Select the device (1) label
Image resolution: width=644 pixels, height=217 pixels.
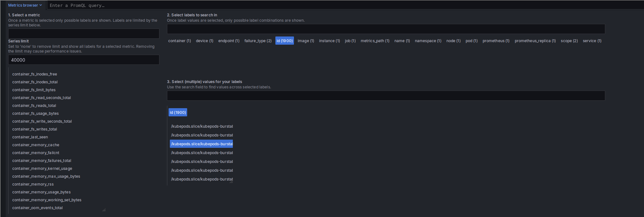204,41
